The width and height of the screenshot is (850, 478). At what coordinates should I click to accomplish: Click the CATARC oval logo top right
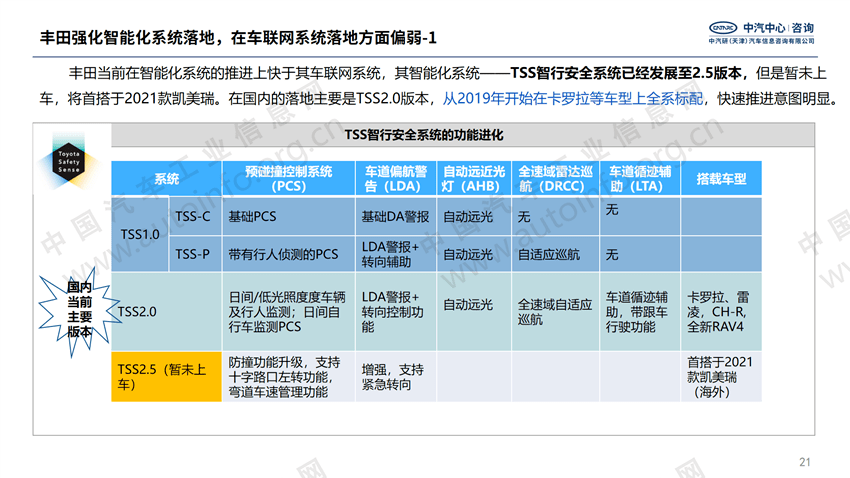[x=723, y=28]
